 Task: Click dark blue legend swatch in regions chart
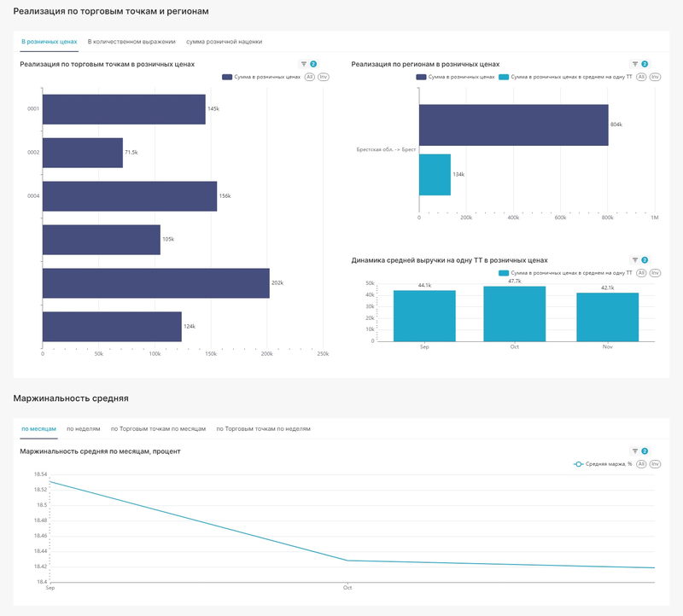pyautogui.click(x=422, y=77)
